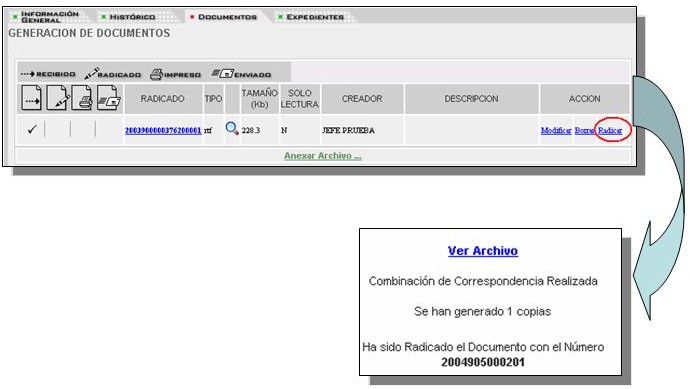Click the Borrar link

584,130
